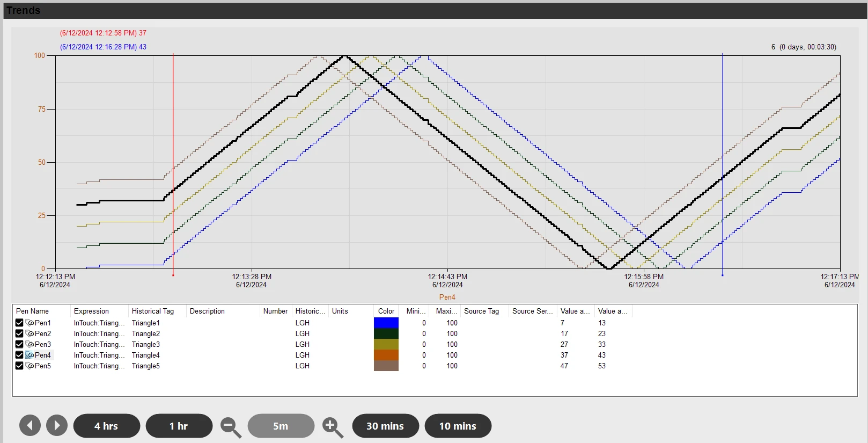
Task: Disable the Pen5 checkbox
Action: pos(19,366)
